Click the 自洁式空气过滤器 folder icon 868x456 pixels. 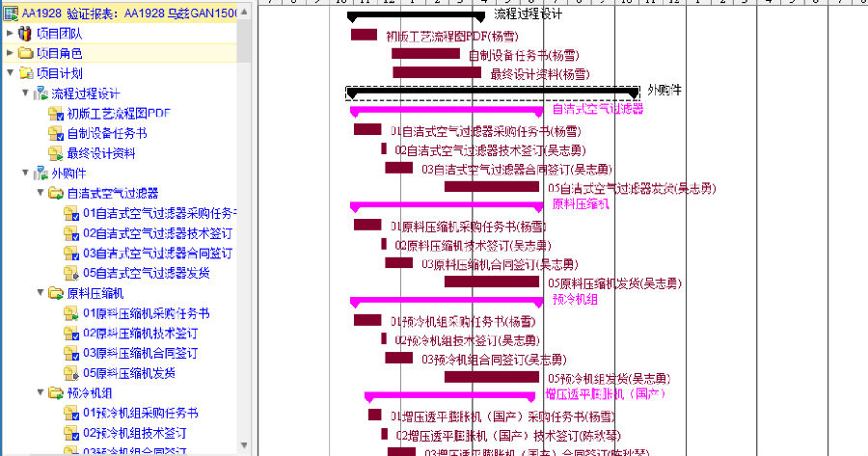(56, 193)
